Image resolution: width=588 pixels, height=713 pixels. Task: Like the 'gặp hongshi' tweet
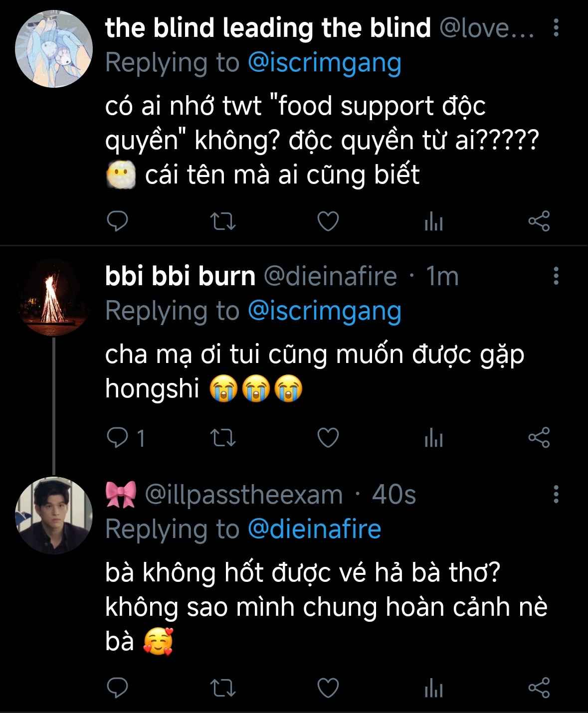tap(328, 438)
